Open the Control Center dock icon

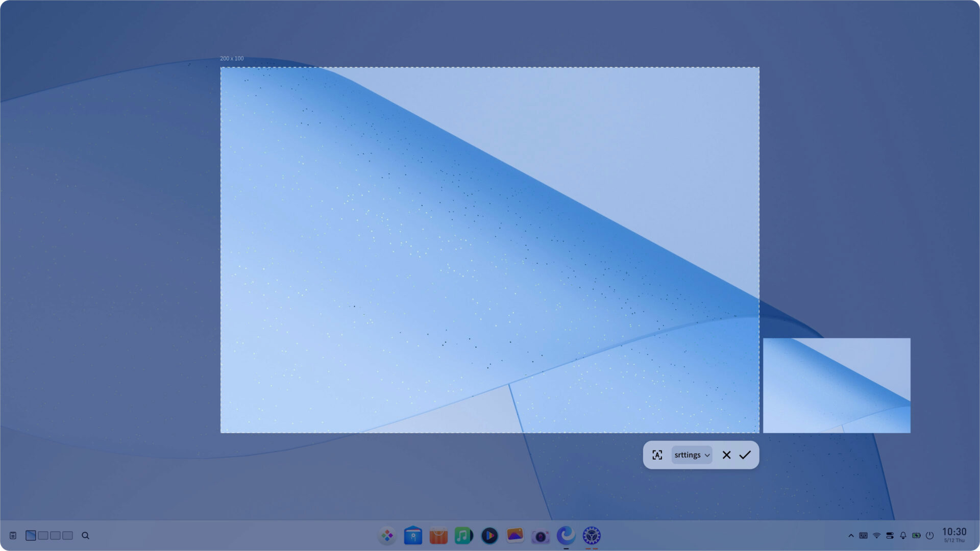click(591, 536)
